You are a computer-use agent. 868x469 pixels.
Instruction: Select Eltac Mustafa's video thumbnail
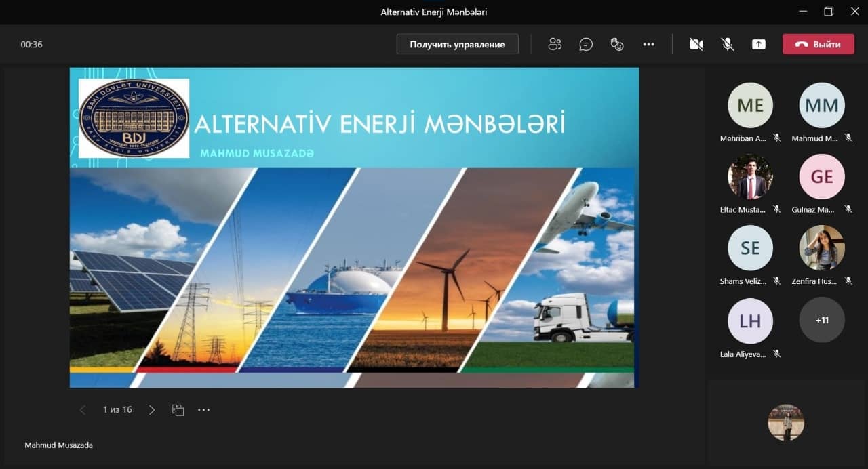tap(750, 177)
